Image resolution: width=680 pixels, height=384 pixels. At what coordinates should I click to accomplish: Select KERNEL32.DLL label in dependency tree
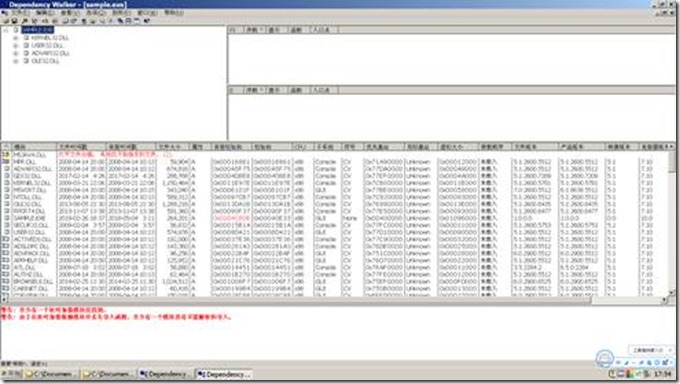50,38
